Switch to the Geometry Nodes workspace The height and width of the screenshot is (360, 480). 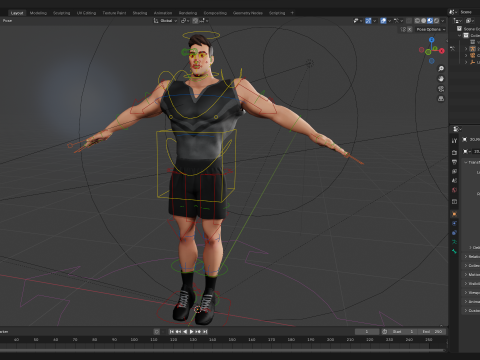click(248, 13)
